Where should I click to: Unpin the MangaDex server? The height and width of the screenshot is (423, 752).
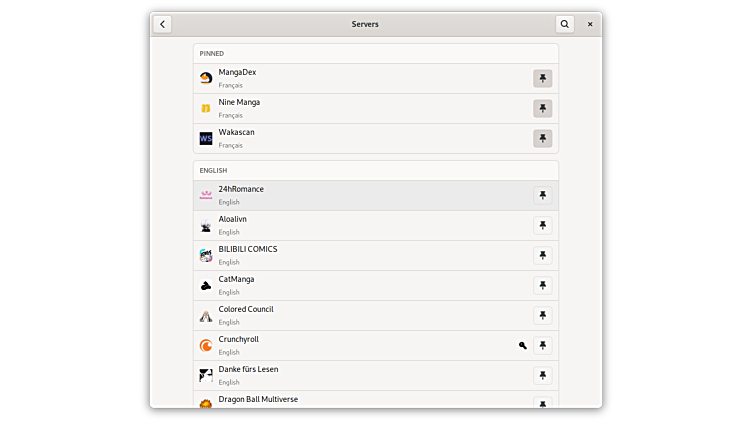(x=542, y=78)
